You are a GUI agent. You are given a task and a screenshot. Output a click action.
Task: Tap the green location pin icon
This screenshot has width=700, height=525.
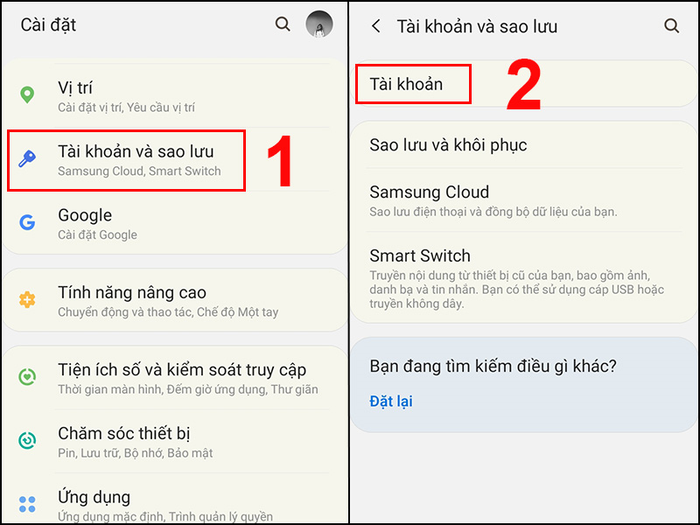(x=27, y=95)
